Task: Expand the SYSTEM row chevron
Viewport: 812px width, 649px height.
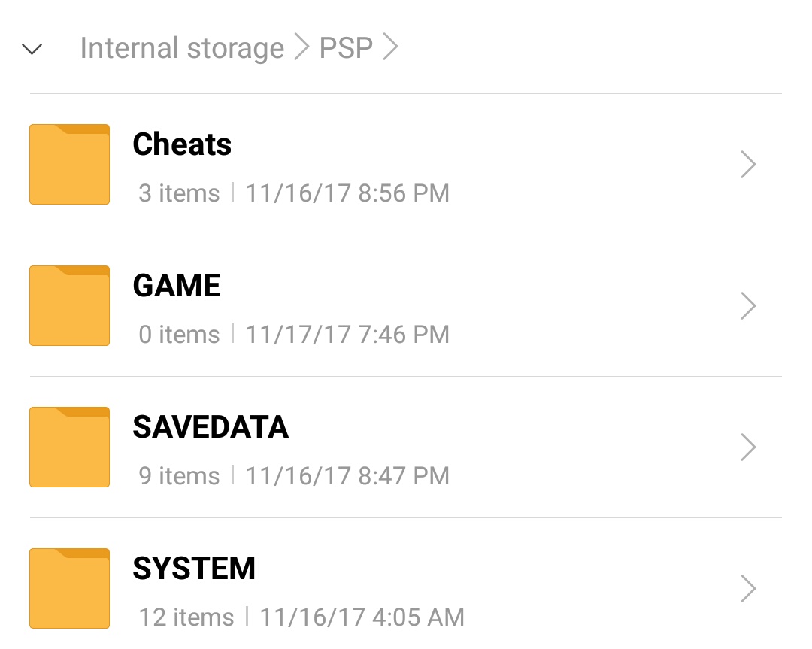Action: click(x=748, y=588)
